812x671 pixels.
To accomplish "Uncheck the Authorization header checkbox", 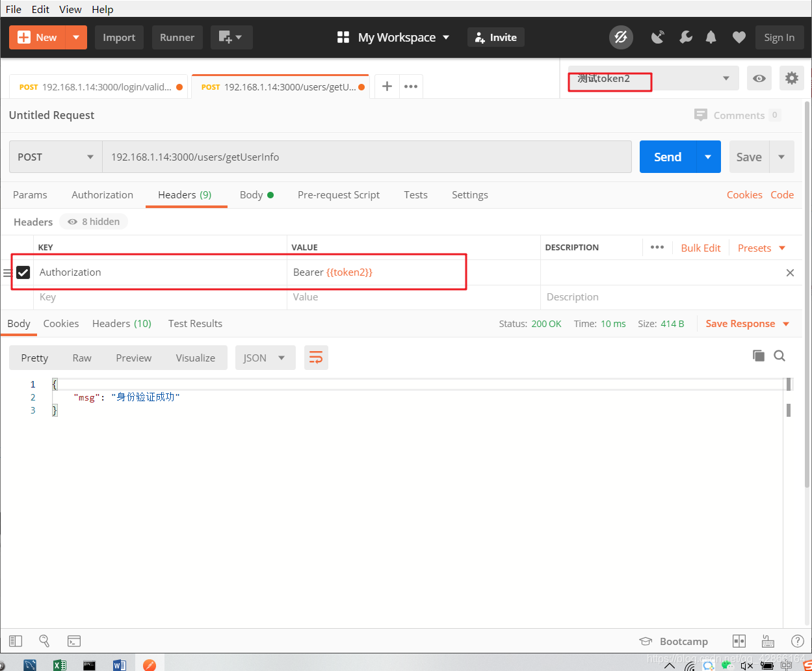I will coord(23,272).
